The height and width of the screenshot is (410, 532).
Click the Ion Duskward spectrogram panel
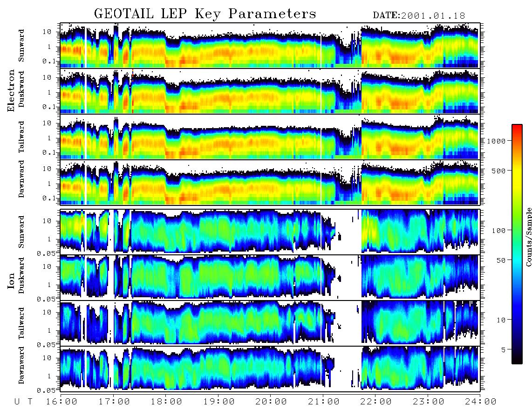[270, 277]
